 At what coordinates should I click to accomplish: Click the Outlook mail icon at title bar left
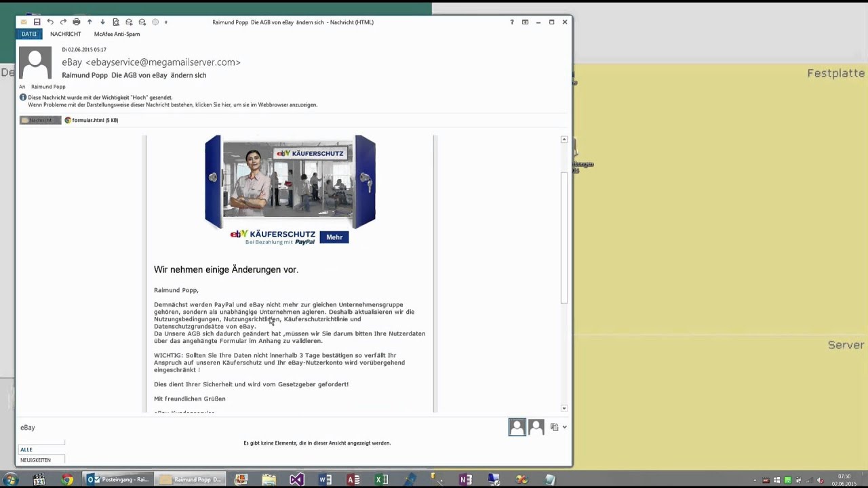[x=24, y=22]
